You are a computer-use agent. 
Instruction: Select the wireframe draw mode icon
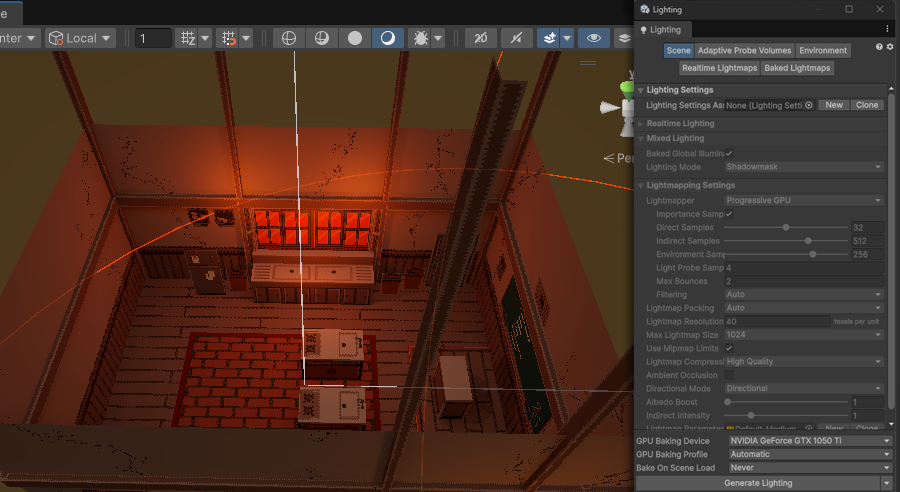(289, 38)
